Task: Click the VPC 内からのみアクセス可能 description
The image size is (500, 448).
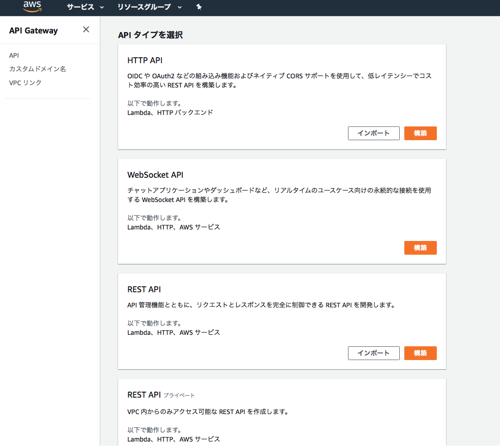Action: (208, 412)
